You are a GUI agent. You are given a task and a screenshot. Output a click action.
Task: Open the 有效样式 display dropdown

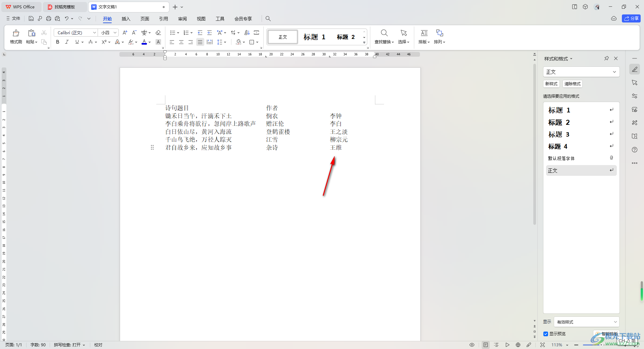[x=587, y=322]
